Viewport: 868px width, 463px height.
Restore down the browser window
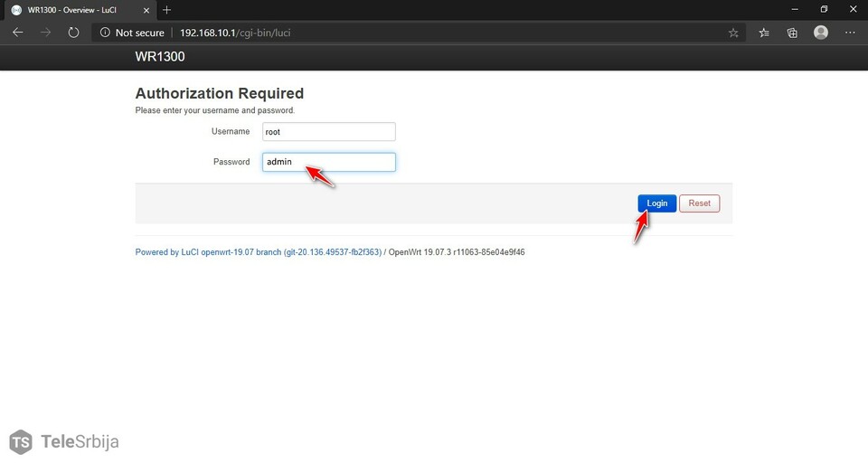824,9
